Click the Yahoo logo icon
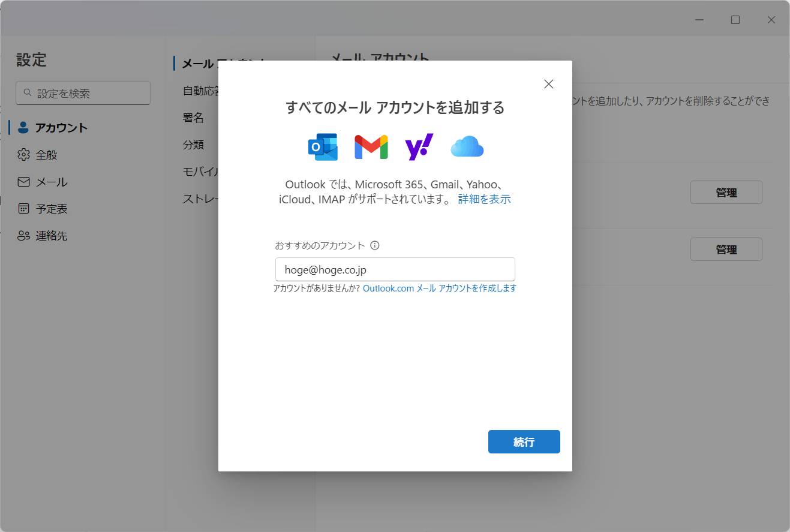 coord(419,147)
